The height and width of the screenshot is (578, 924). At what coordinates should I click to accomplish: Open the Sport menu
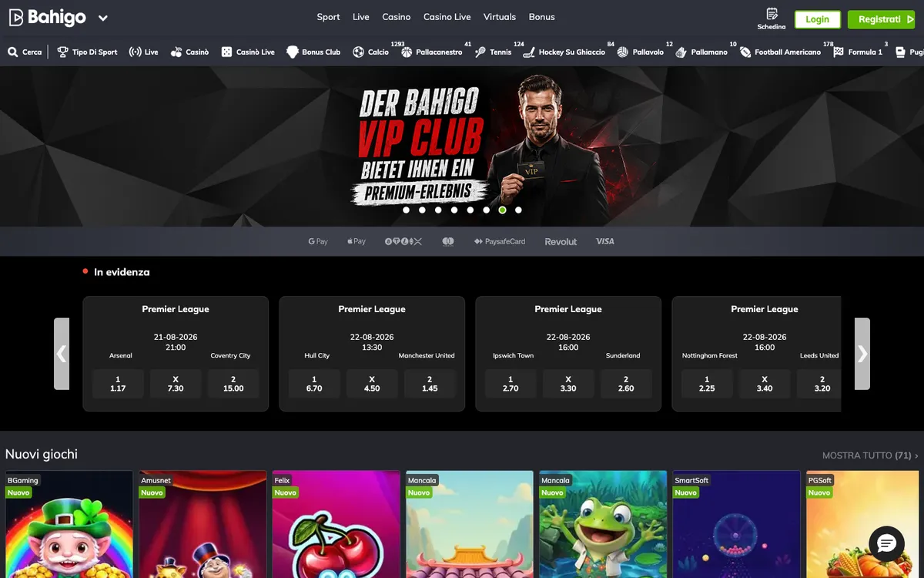click(x=328, y=17)
